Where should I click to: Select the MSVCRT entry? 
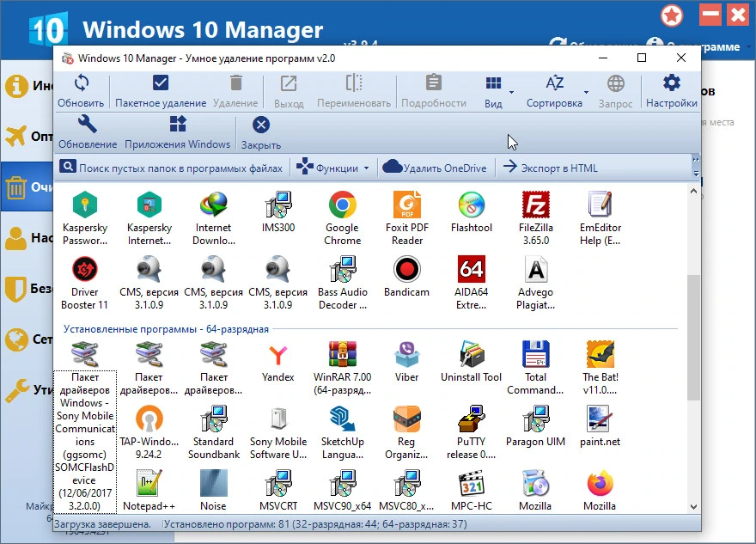(x=278, y=491)
